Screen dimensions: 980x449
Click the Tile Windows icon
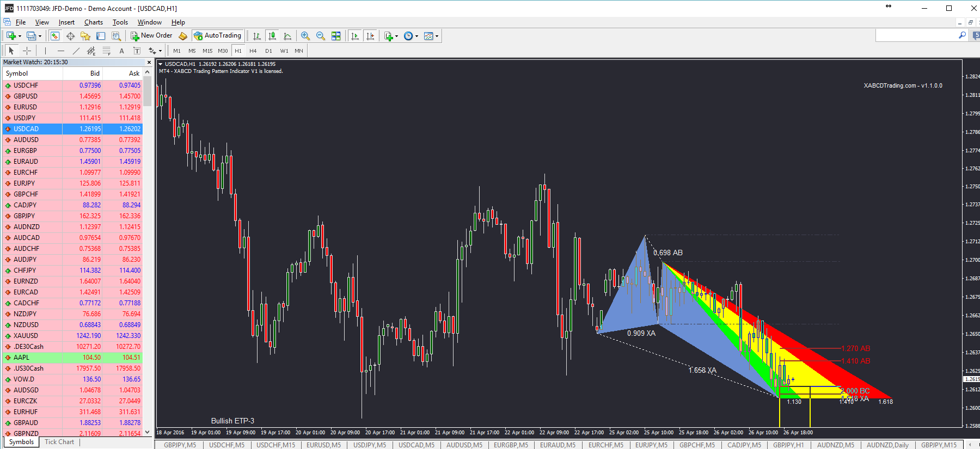(x=336, y=36)
